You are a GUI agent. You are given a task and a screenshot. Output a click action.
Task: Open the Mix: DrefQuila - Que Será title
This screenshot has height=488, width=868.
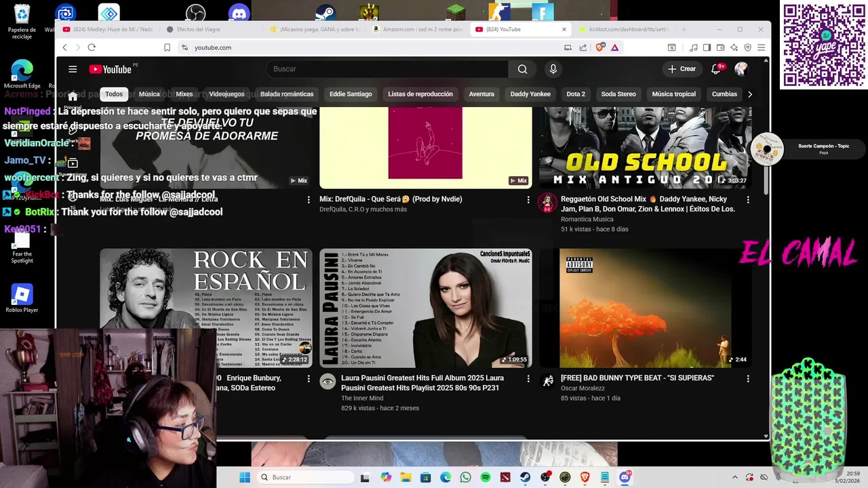pos(391,199)
